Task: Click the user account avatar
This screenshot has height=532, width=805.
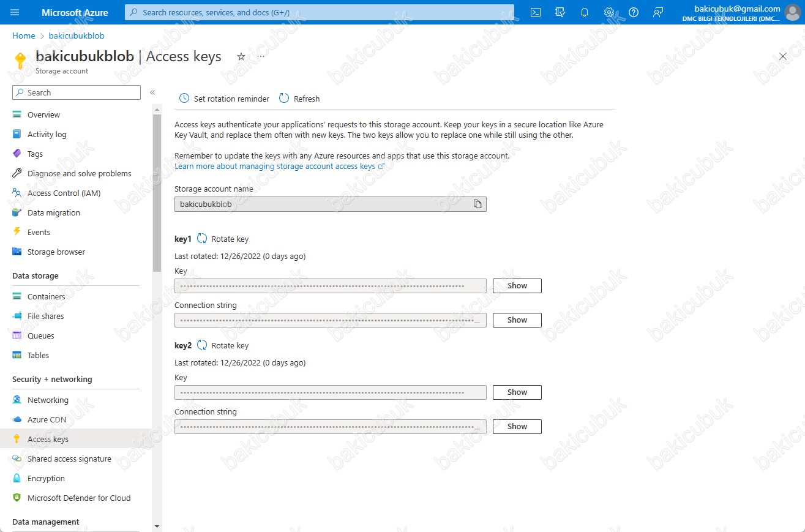Action: click(792, 12)
